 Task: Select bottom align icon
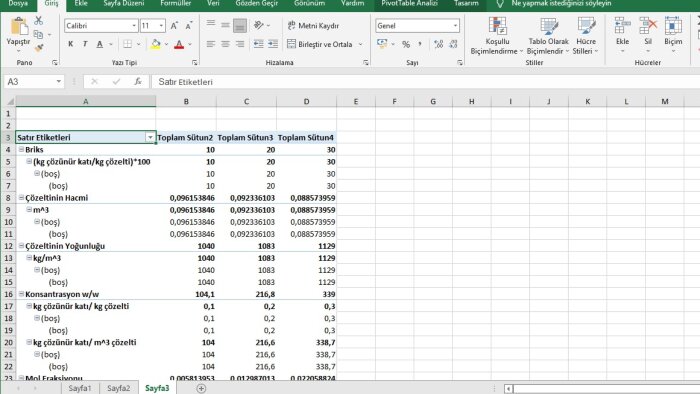coord(240,25)
